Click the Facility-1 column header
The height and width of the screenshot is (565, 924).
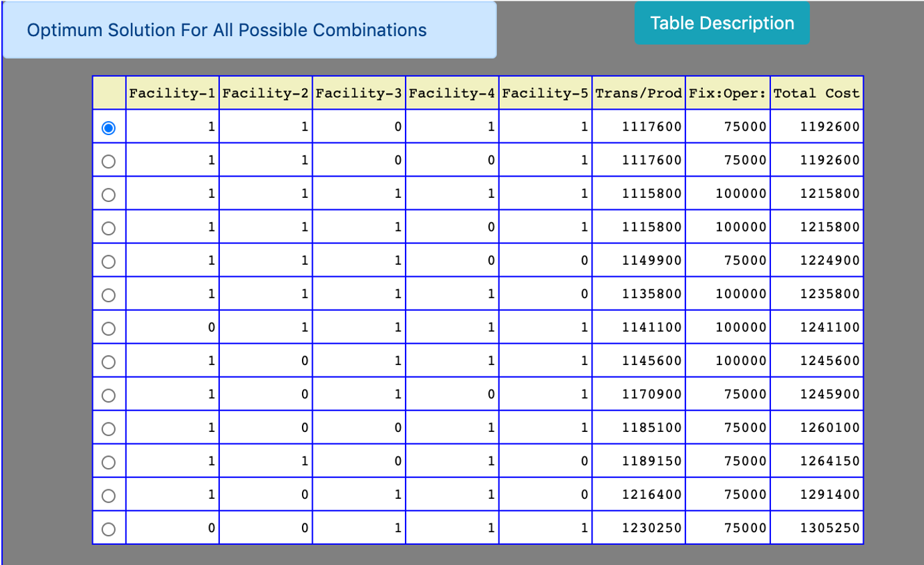172,94
